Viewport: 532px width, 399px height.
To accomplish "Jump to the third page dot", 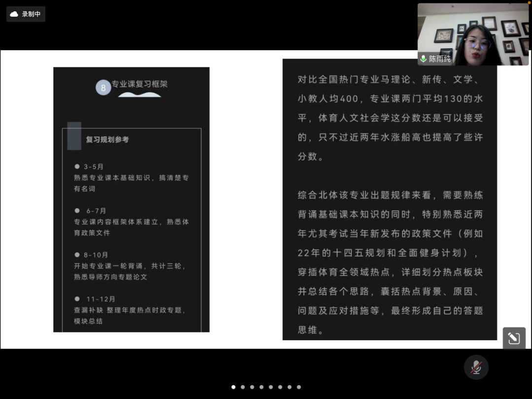I will 252,387.
